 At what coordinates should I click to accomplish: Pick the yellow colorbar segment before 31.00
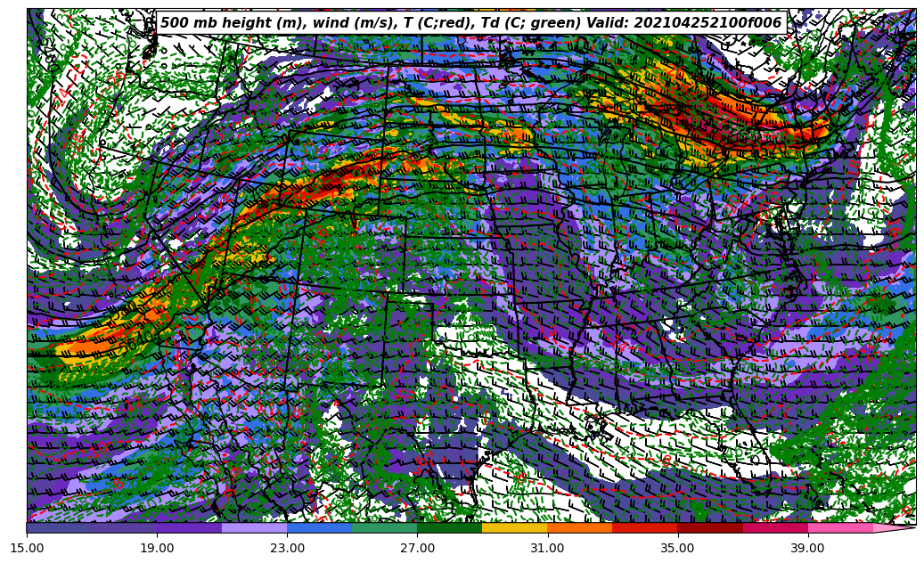515,527
